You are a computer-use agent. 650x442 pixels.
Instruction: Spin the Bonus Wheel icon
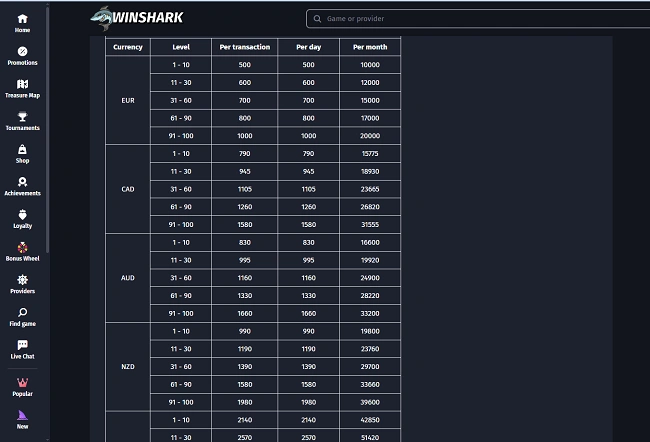point(22,248)
